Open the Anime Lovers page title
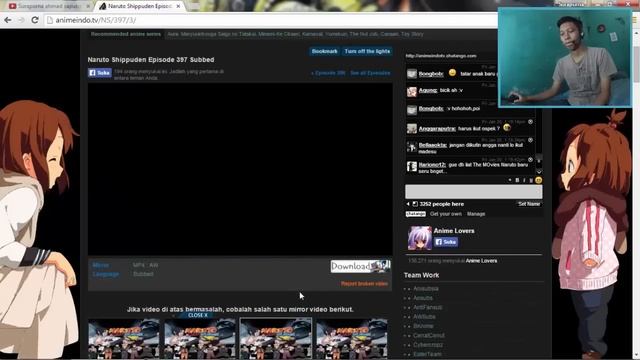 tap(454, 231)
